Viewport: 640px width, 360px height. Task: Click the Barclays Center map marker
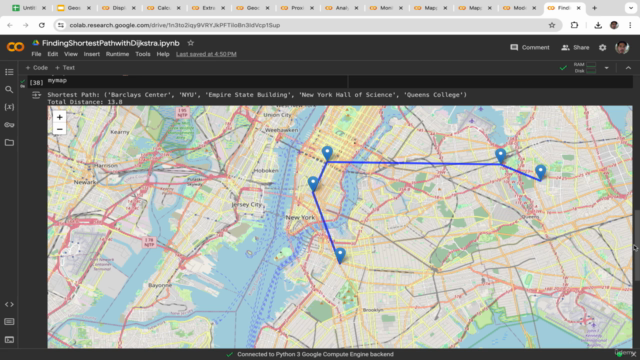coord(340,256)
